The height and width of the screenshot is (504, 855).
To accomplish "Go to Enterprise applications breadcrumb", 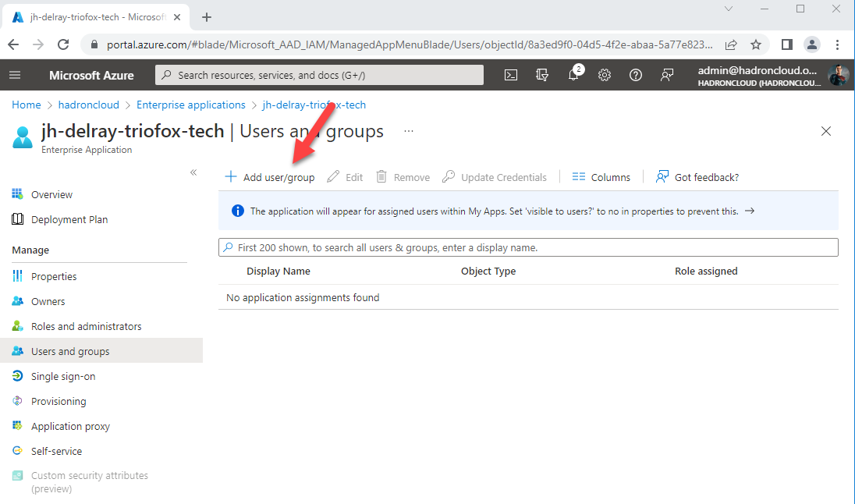I will [191, 105].
